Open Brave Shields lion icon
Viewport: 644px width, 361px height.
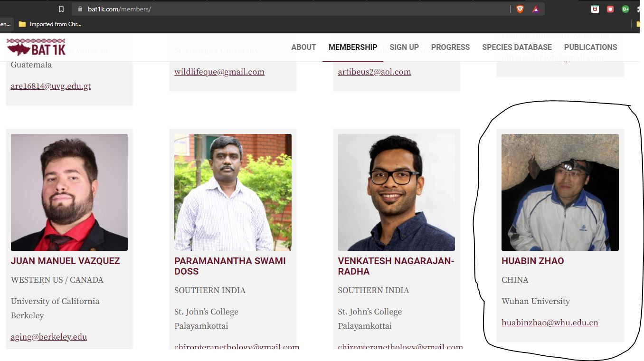click(x=520, y=9)
